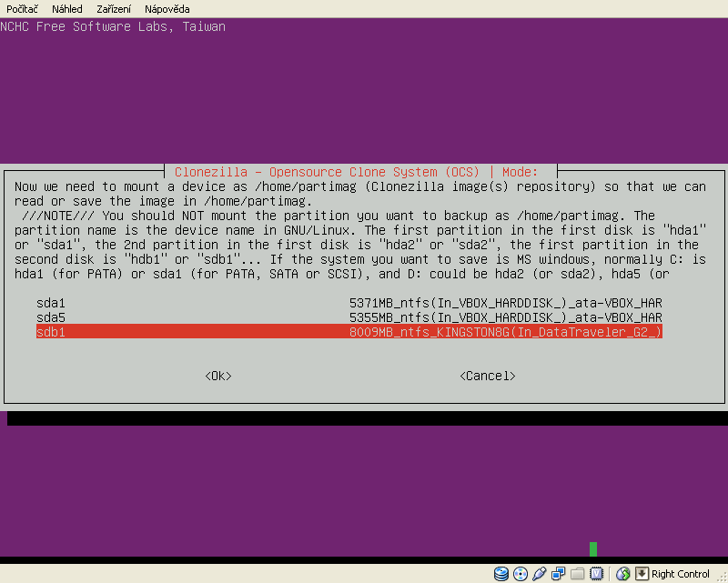728x583 pixels.
Task: Click the green terminal cursor block
Action: tap(593, 548)
